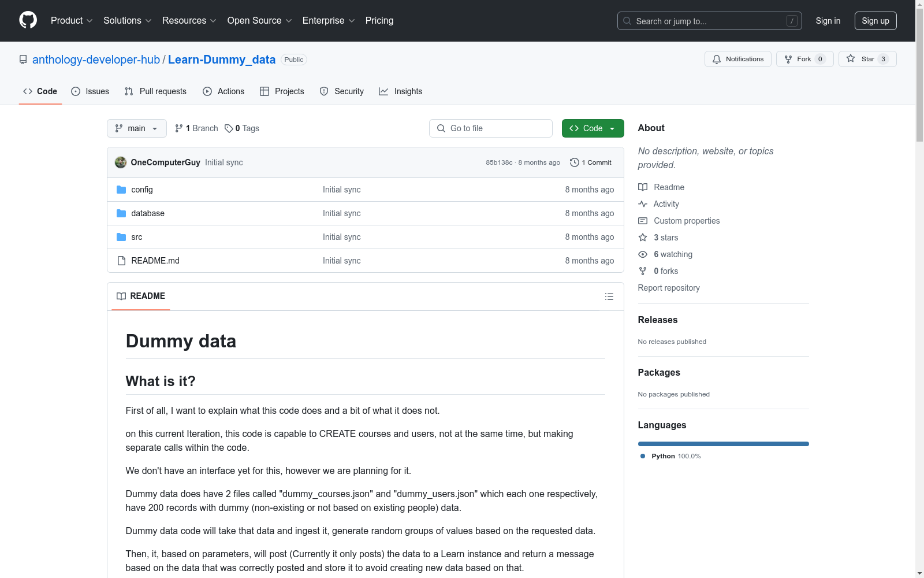Click the Python language bar
The height and width of the screenshot is (578, 924).
[724, 444]
